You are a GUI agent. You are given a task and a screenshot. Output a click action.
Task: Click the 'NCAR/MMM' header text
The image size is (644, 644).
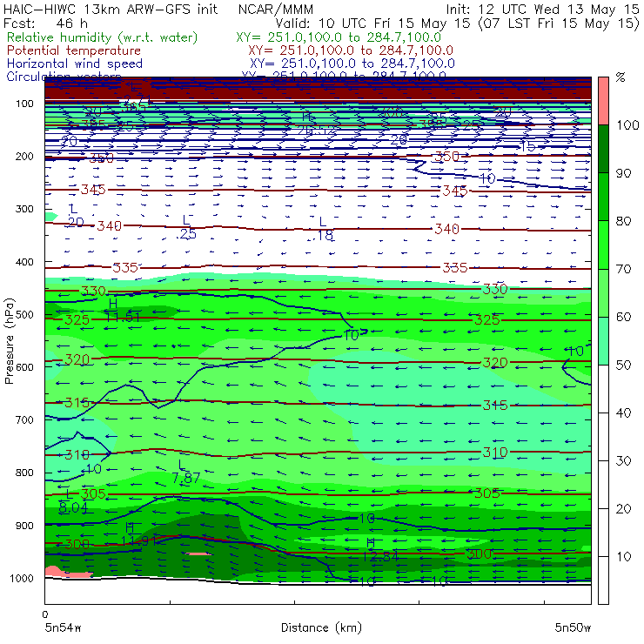coord(276,9)
